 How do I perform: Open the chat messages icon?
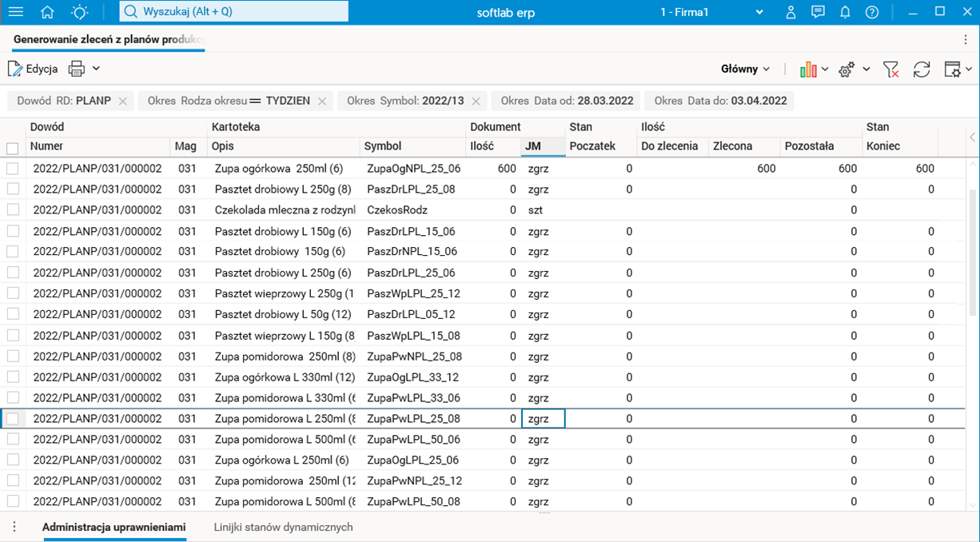point(818,12)
